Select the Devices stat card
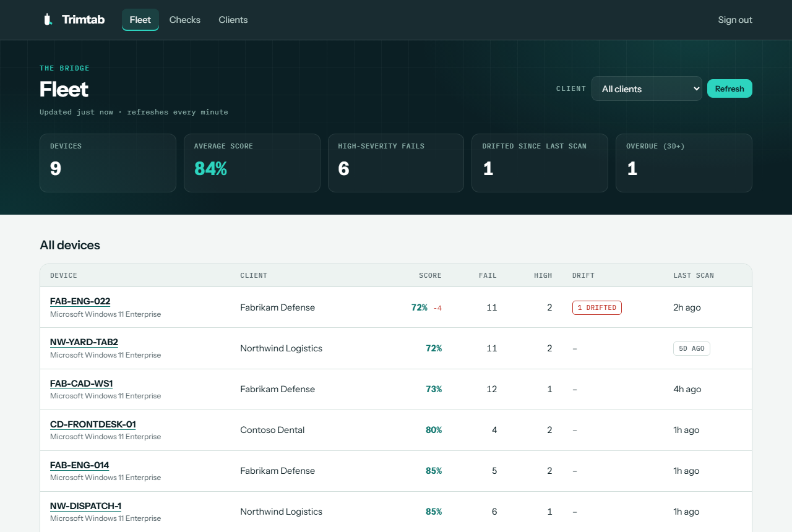The height and width of the screenshot is (532, 792). (108, 163)
